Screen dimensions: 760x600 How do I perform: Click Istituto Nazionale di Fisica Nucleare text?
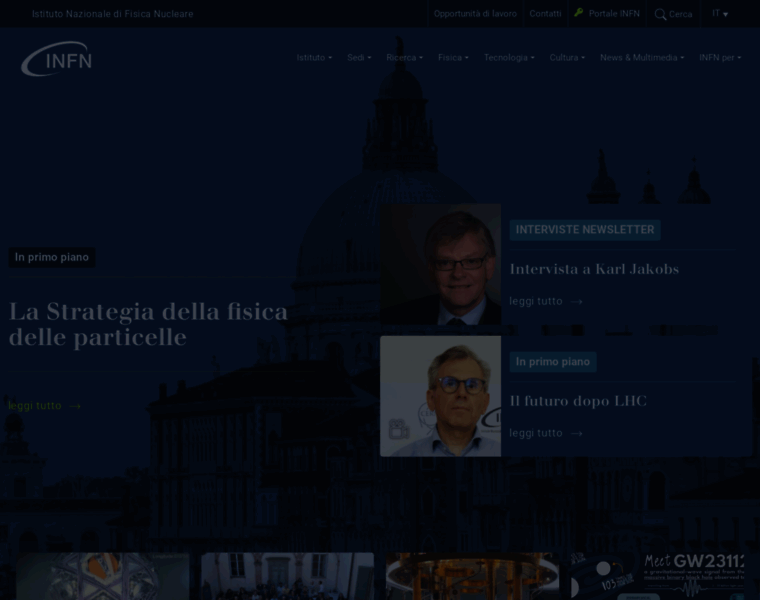(112, 14)
